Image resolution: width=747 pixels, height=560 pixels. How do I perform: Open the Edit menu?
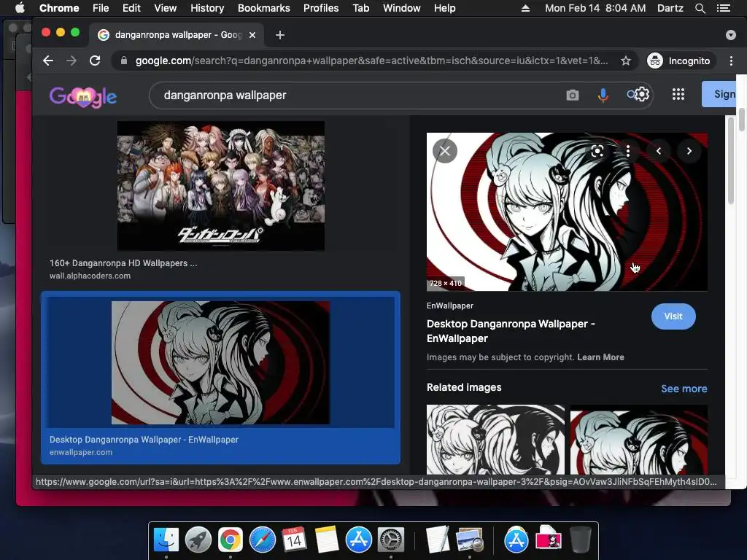pyautogui.click(x=131, y=8)
